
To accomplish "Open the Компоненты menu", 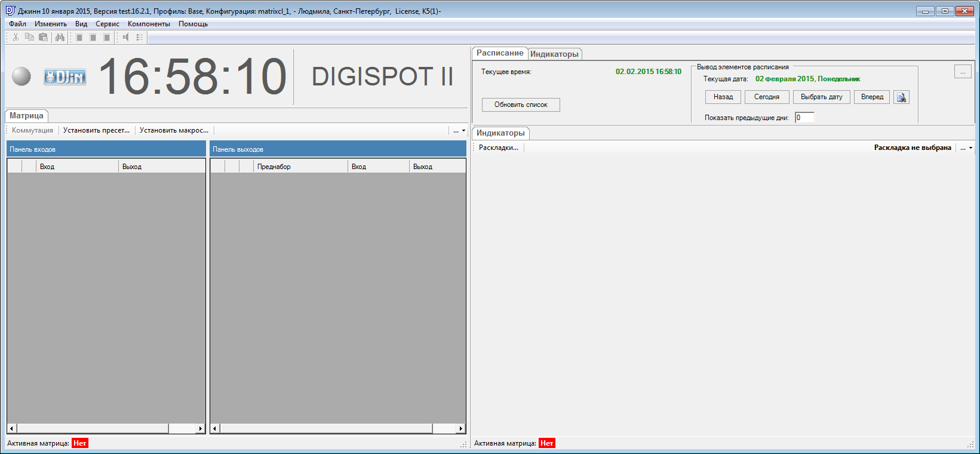I will [x=149, y=24].
